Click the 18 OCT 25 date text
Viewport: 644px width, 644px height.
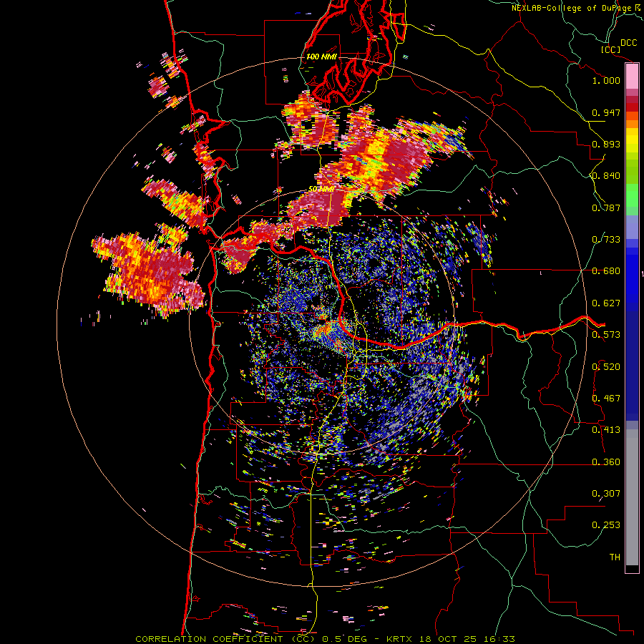tap(448, 639)
